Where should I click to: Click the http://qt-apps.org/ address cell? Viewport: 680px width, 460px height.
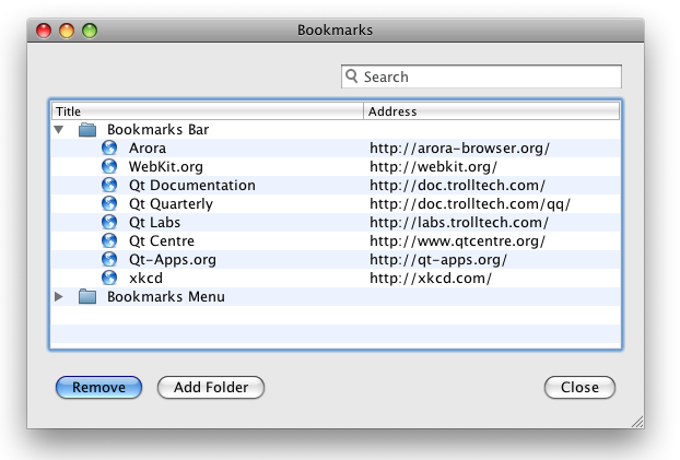[x=438, y=260]
